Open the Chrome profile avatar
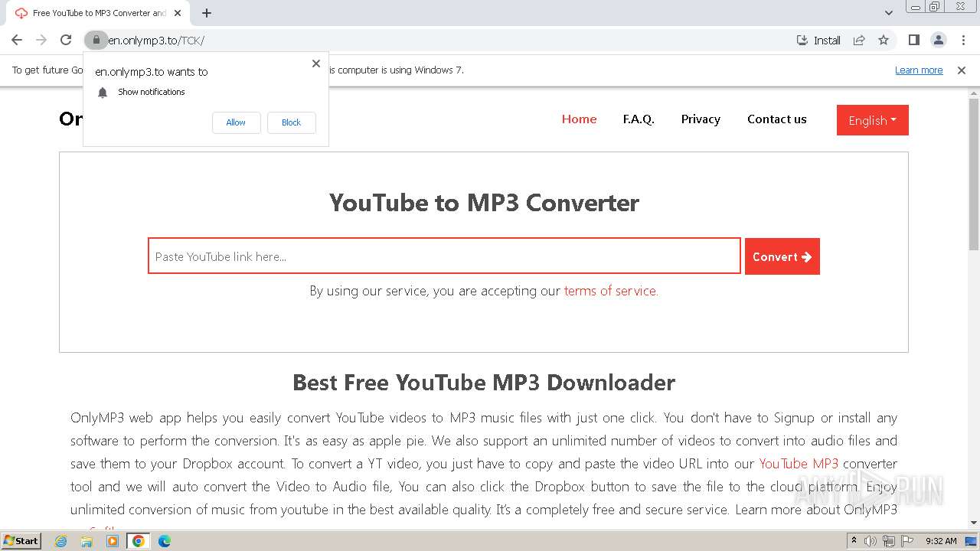The height and width of the screenshot is (551, 980). point(938,40)
